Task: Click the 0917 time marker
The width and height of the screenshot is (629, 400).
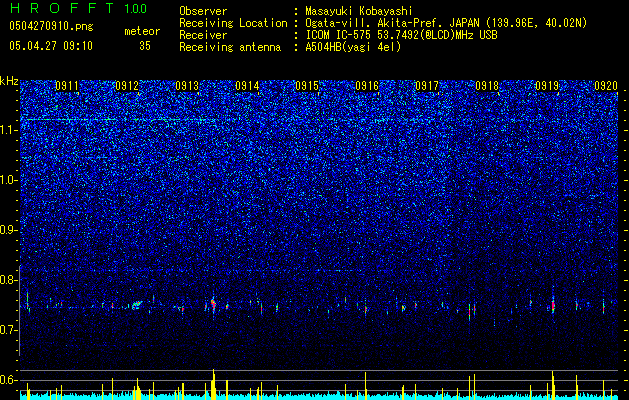Action: tap(427, 86)
